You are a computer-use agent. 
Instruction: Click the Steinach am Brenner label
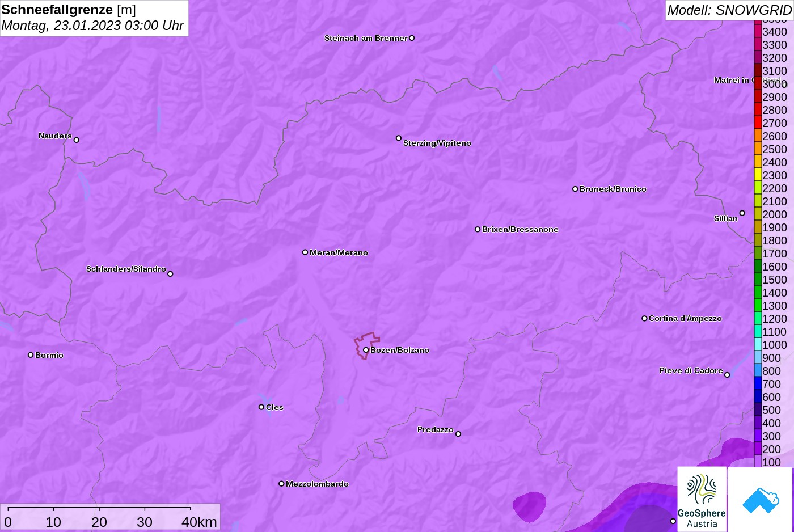pyautogui.click(x=366, y=38)
